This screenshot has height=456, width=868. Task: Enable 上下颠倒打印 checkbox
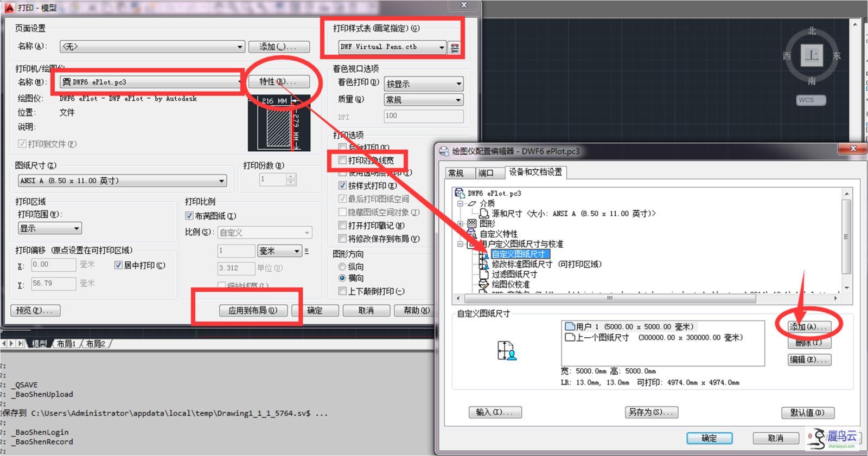coord(342,291)
